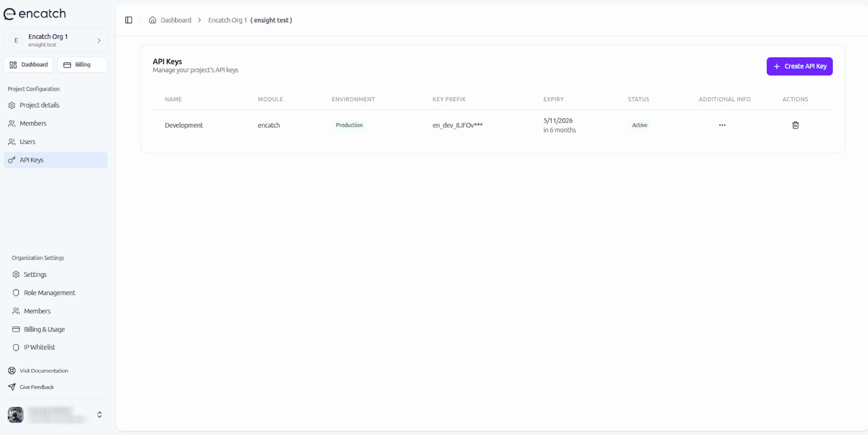Delete the Development API key via trash icon
The image size is (868, 435).
pos(795,125)
